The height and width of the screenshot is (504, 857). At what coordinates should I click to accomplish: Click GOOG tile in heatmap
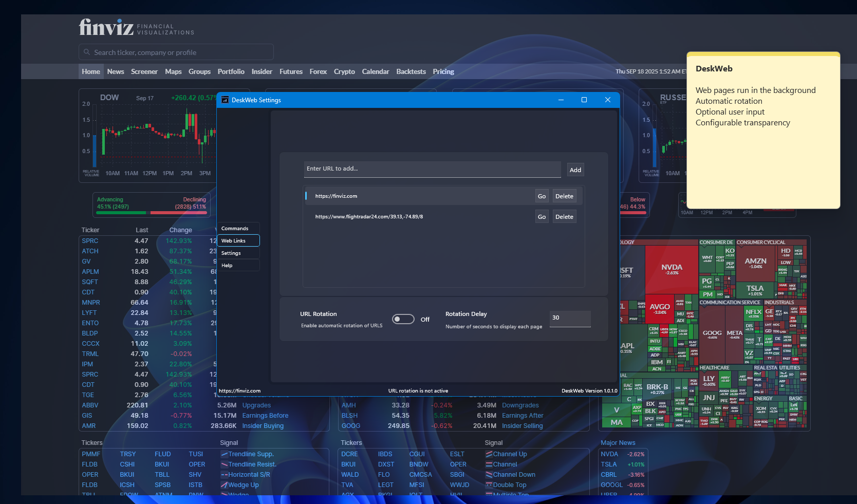click(x=712, y=334)
